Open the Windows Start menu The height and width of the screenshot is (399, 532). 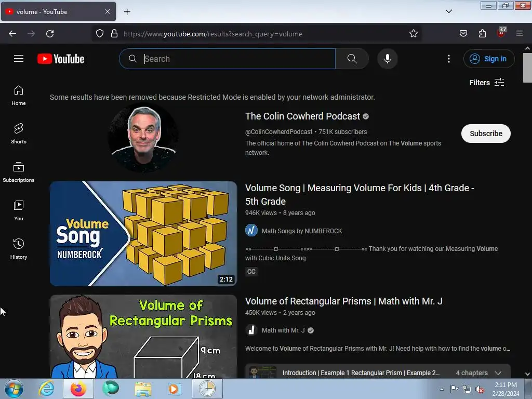[x=14, y=389]
